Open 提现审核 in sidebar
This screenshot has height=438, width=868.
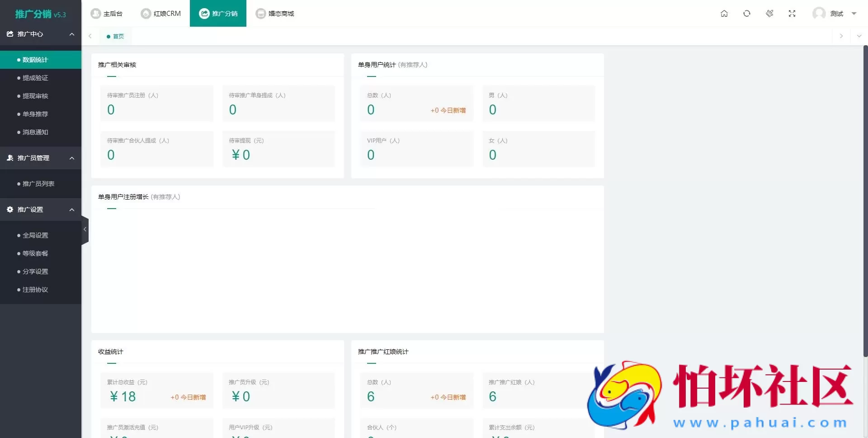[35, 96]
